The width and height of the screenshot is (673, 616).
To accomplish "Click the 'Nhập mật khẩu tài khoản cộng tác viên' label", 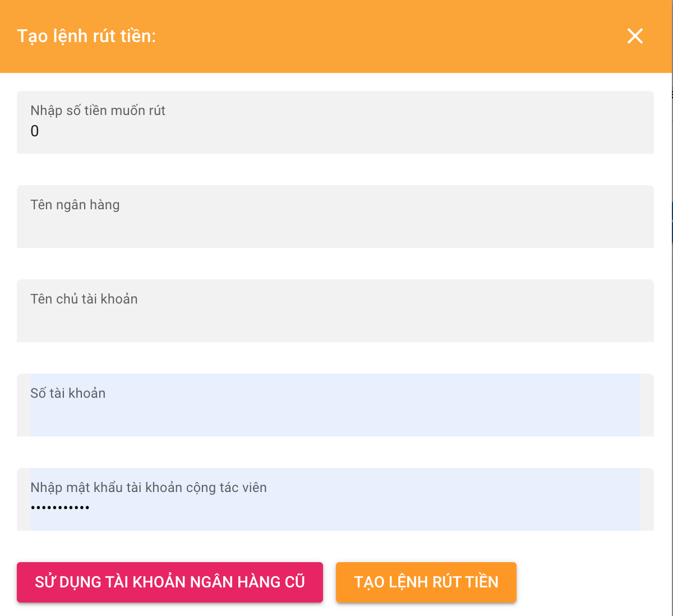I will coord(149,488).
